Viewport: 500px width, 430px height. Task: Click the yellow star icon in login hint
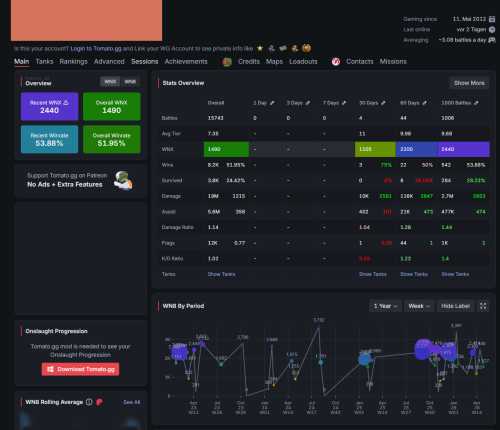click(260, 48)
